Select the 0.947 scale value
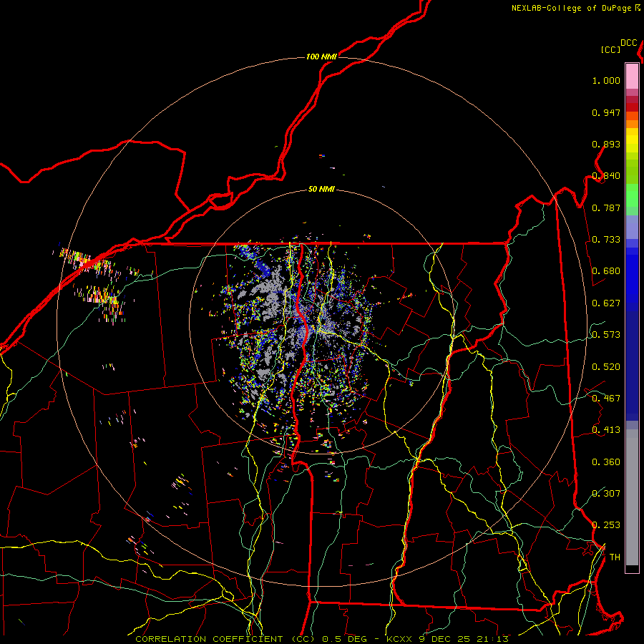This screenshot has width=644, height=644. [606, 112]
